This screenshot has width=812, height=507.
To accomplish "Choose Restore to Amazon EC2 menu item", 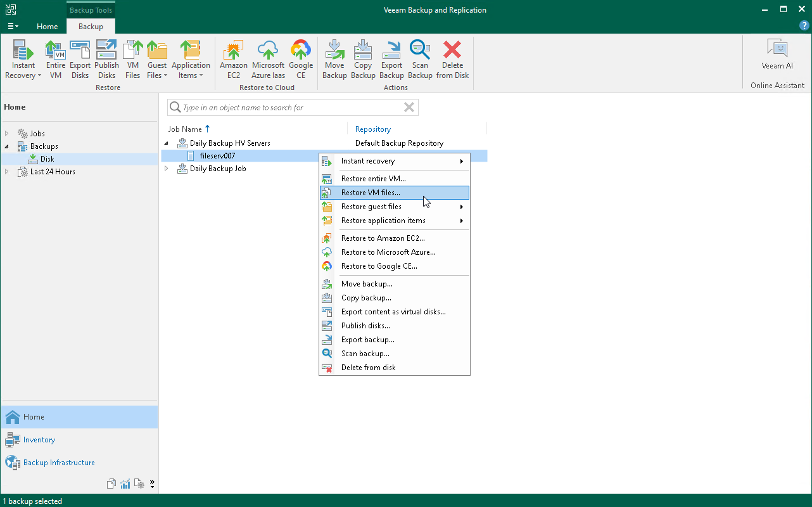I will coord(395,238).
